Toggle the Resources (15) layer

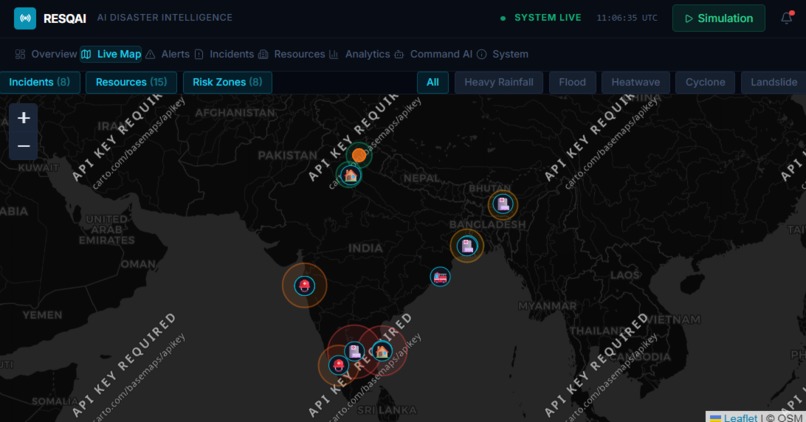131,82
